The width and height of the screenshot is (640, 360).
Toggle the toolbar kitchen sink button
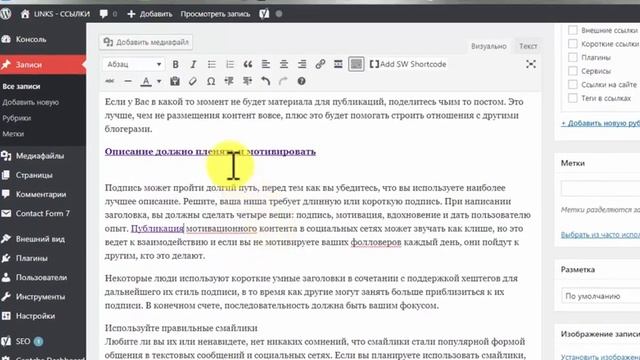tap(356, 64)
